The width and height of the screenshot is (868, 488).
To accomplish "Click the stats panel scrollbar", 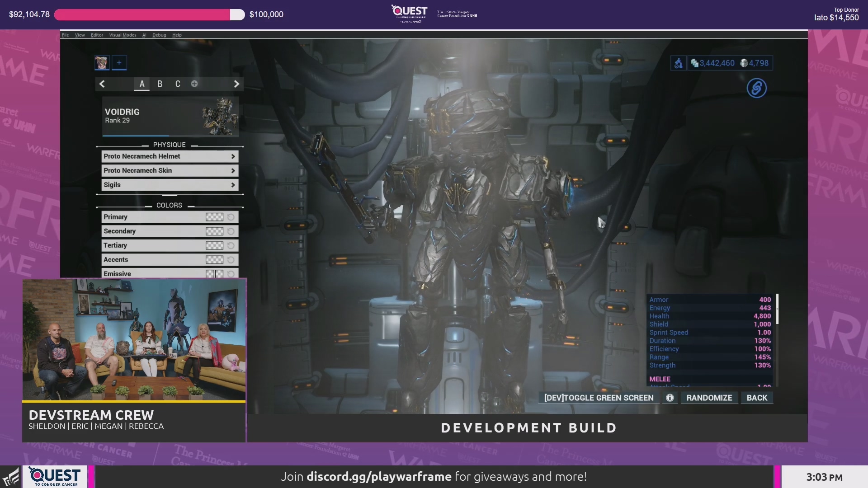I will point(777,309).
